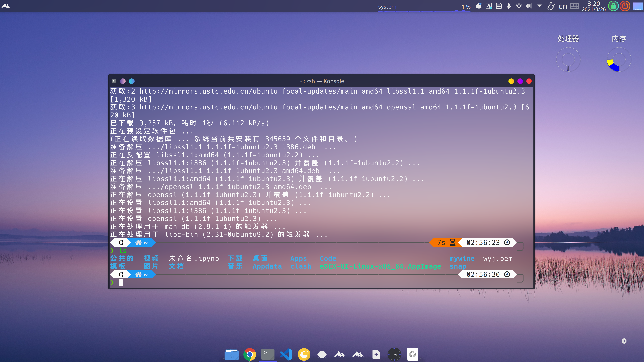Open the Wi-Fi network tray icon

(x=519, y=6)
